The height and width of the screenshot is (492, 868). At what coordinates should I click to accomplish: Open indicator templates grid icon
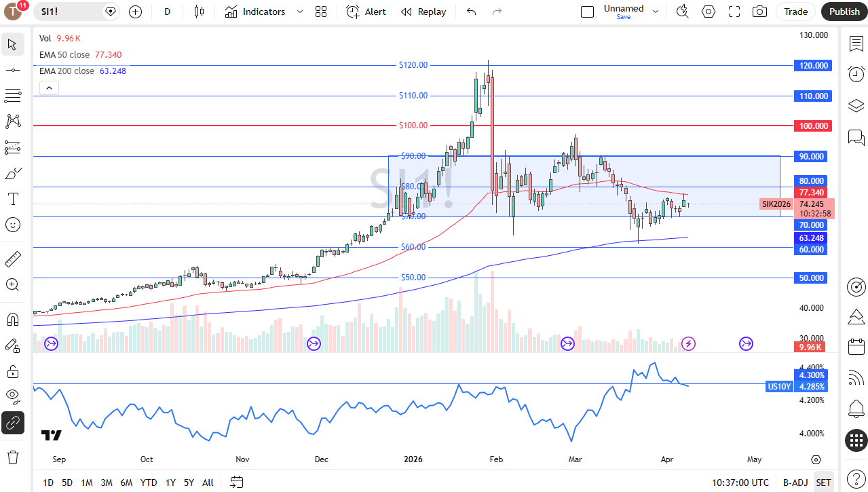(x=321, y=12)
